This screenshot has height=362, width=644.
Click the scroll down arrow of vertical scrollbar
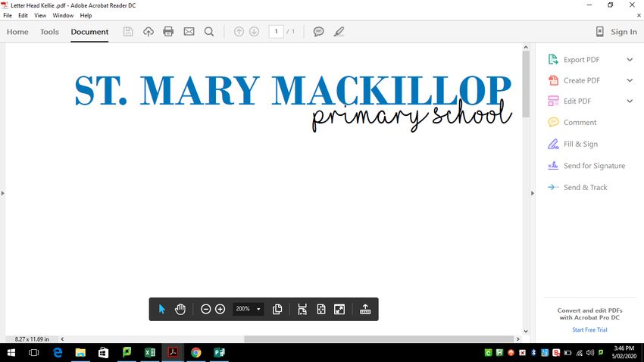coord(526,331)
